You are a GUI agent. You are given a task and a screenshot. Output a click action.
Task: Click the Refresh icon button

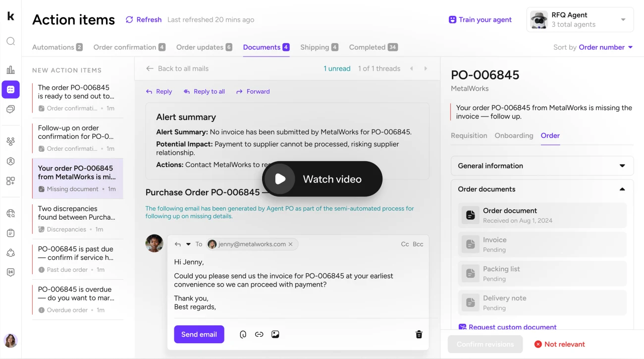[130, 20]
